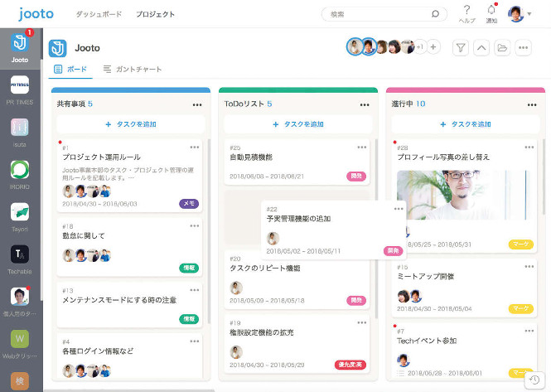Switch to the ガントチャート tab
This screenshot has width=551, height=392.
(133, 69)
